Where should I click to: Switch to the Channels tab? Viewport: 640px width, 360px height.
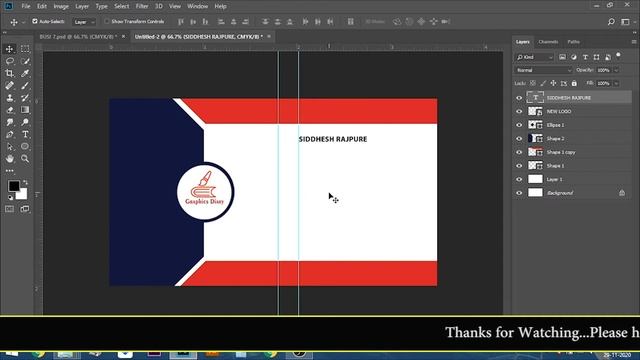point(548,42)
